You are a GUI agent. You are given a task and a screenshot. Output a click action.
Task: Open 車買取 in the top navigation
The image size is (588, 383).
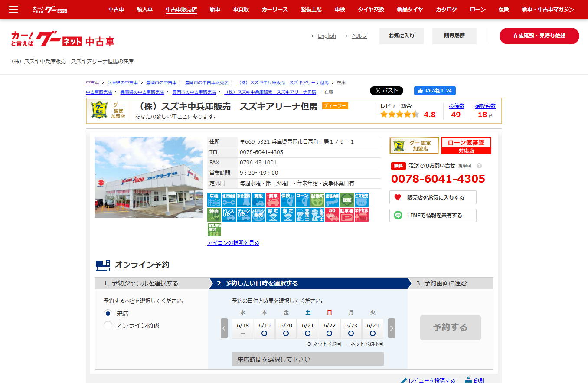point(241,9)
